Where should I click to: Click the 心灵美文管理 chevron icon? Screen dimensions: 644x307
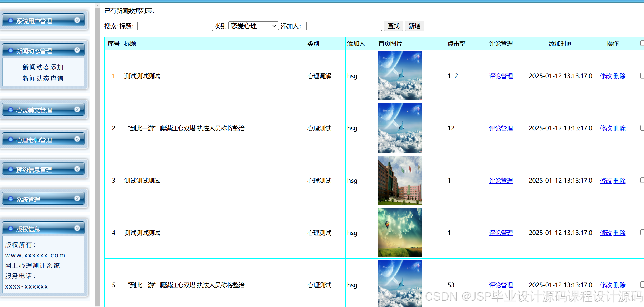point(77,109)
